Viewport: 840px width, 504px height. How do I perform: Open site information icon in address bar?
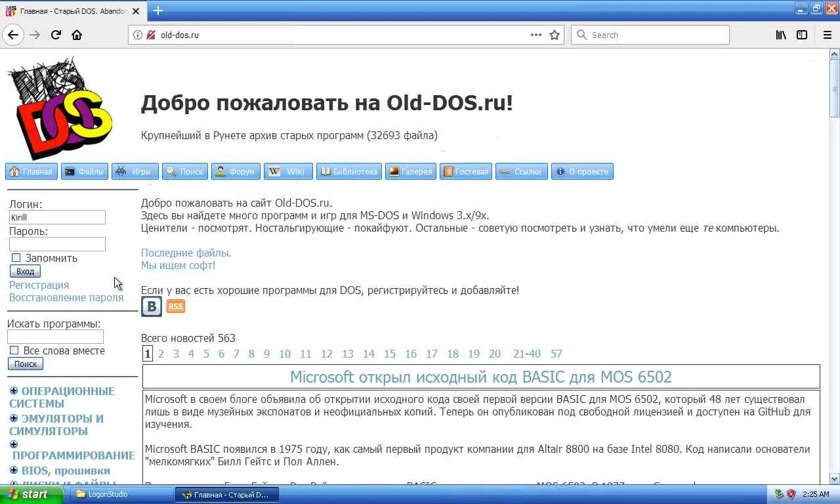click(x=138, y=35)
